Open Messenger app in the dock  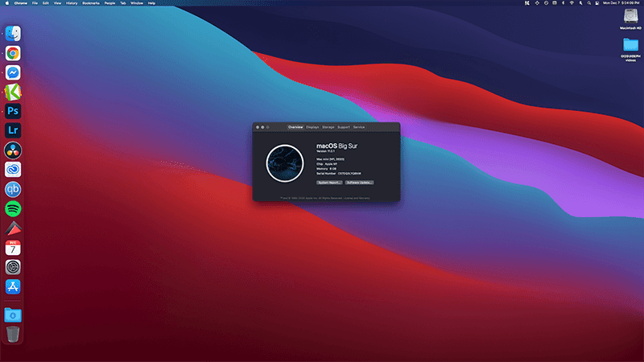click(x=13, y=72)
